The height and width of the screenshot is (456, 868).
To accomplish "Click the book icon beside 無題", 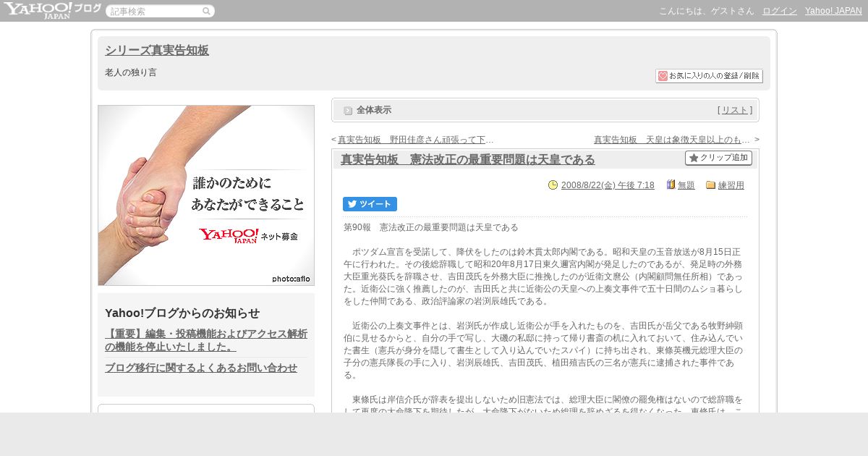I will pyautogui.click(x=671, y=185).
